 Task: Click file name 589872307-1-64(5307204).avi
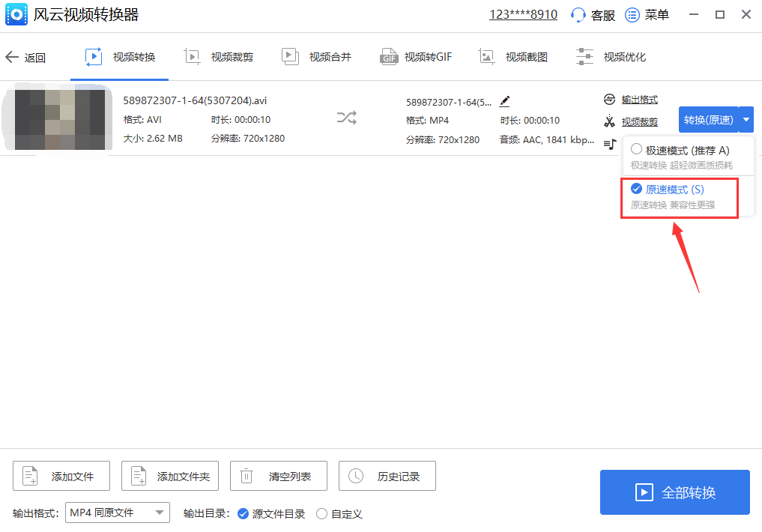[x=195, y=100]
